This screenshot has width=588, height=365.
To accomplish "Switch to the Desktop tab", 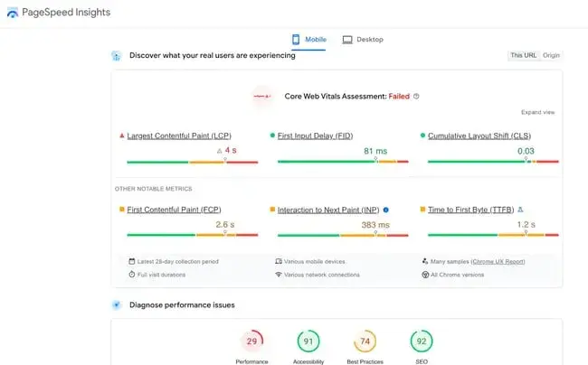I will 362,40.
